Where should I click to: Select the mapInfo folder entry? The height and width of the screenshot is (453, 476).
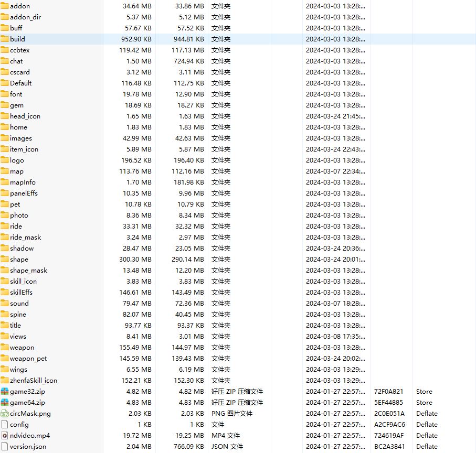tap(23, 182)
